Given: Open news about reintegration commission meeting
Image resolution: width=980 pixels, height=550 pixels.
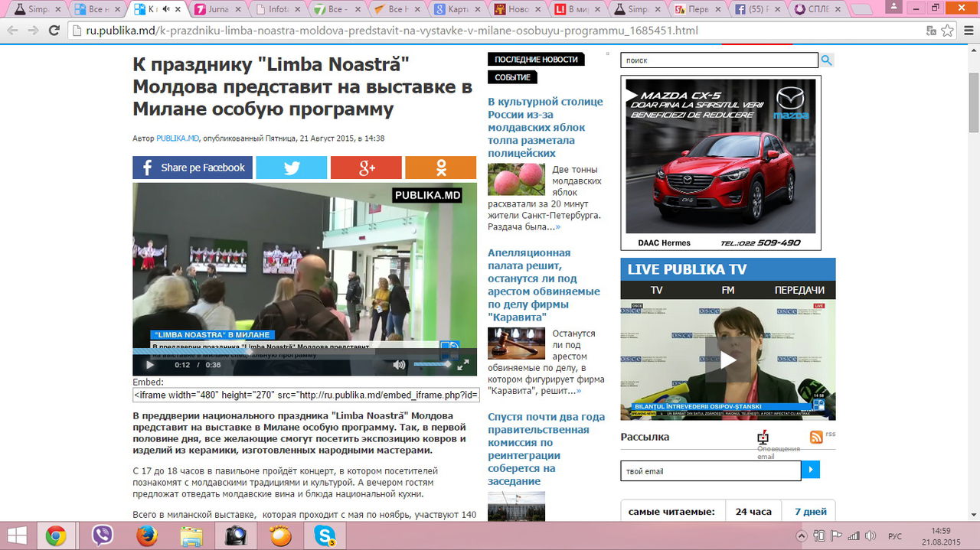Looking at the screenshot, I should click(546, 449).
